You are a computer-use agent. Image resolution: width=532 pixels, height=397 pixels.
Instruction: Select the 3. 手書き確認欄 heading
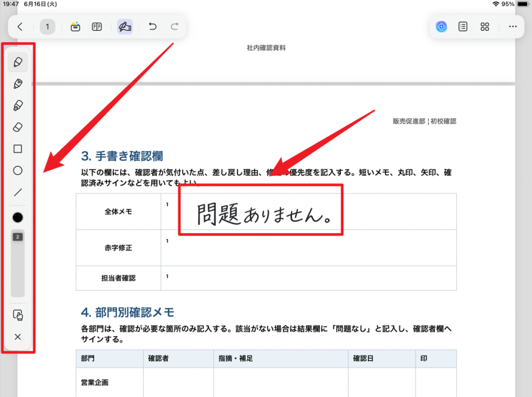(x=122, y=156)
